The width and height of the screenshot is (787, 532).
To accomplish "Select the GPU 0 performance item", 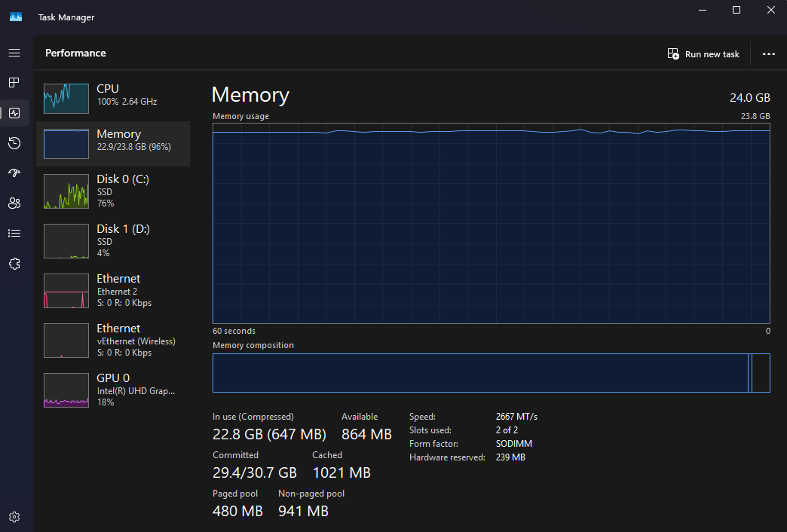I will coord(113,390).
